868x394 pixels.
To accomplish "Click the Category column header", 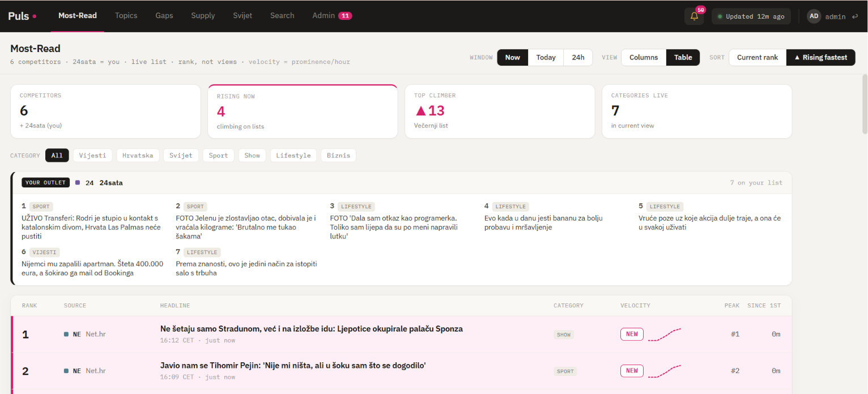I will click(568, 306).
